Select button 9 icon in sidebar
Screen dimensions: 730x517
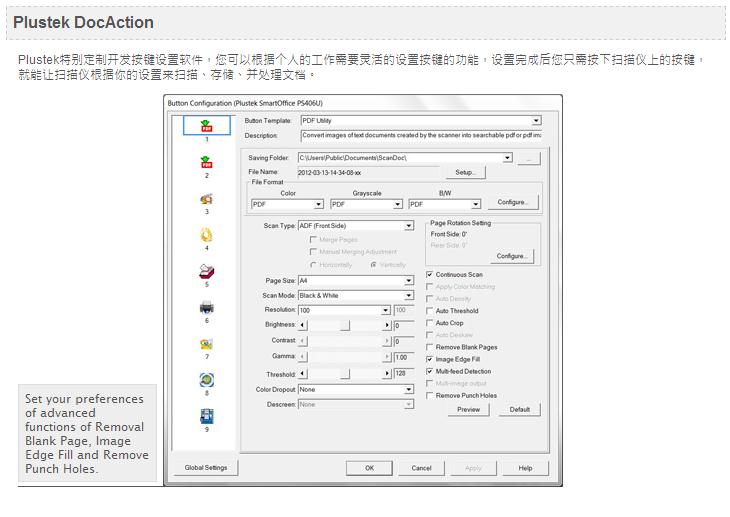(207, 416)
